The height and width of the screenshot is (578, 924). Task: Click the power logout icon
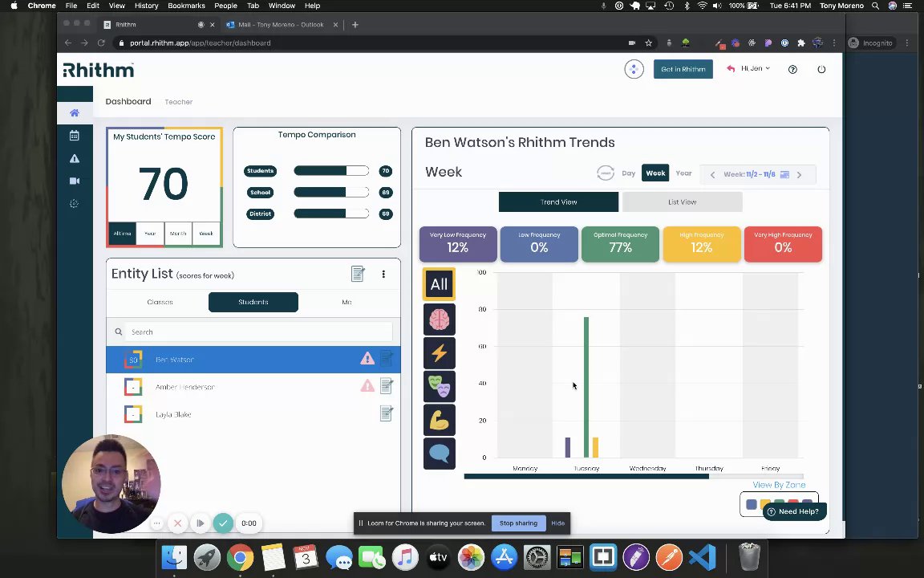click(821, 70)
